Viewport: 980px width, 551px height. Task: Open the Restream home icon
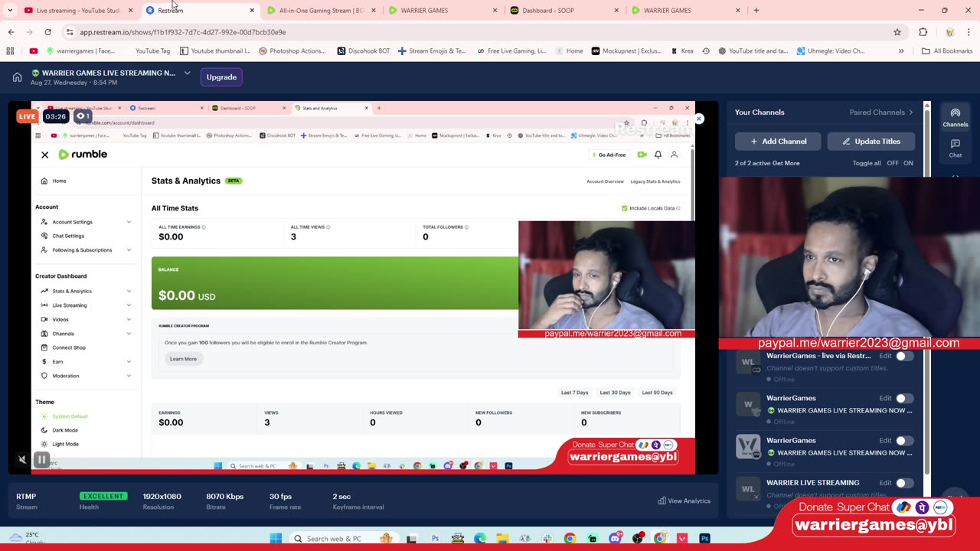click(x=17, y=77)
